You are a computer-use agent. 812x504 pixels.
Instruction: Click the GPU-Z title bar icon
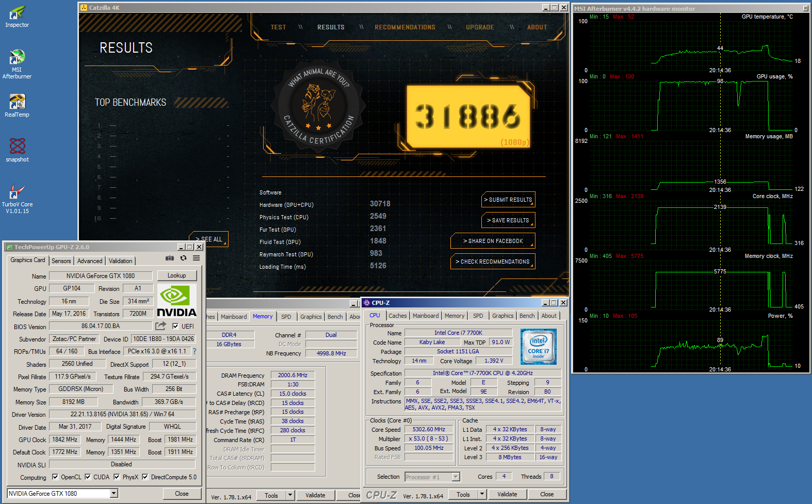(9, 247)
